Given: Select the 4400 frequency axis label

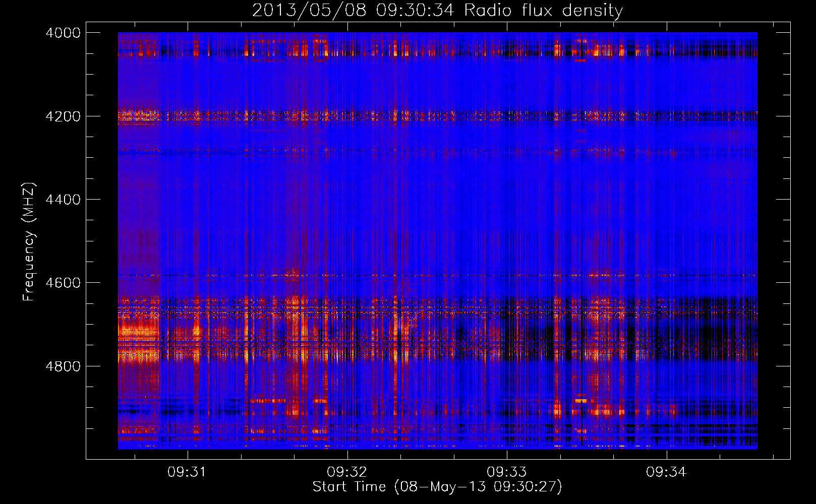Looking at the screenshot, I should (x=63, y=200).
